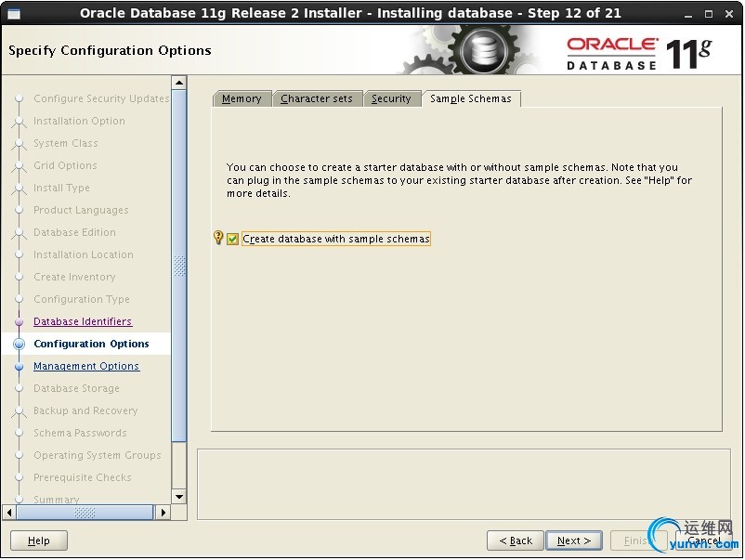Open installer Help
This screenshot has width=745, height=560.
(x=39, y=540)
